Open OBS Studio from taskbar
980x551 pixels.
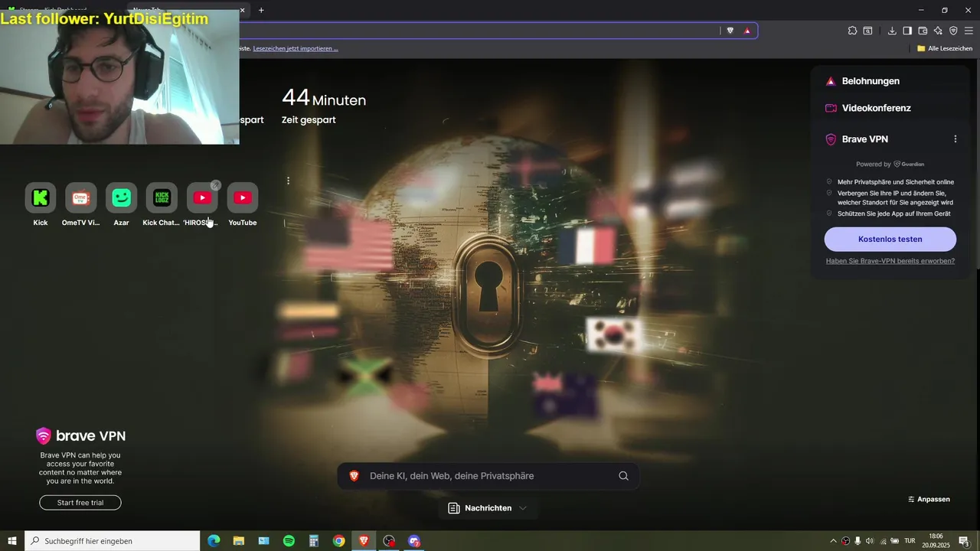389,541
